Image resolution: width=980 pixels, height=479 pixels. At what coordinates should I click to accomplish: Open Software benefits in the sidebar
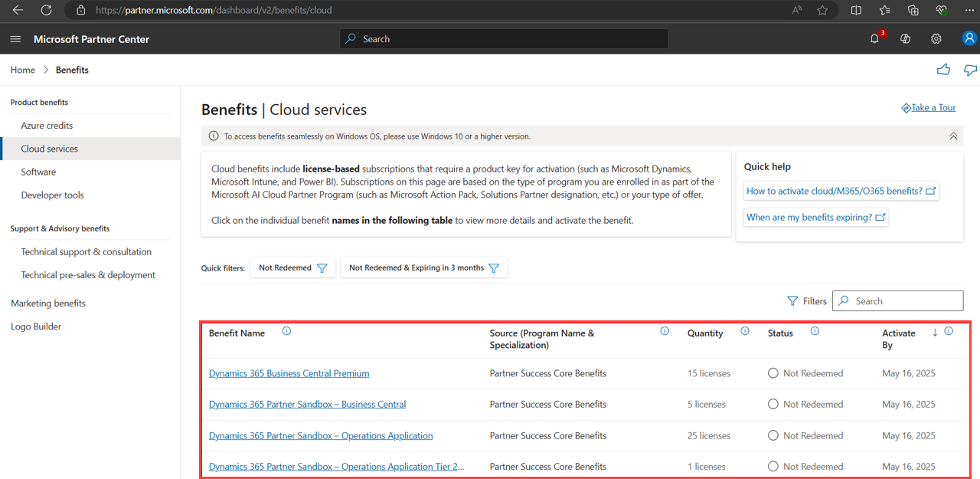click(x=38, y=172)
